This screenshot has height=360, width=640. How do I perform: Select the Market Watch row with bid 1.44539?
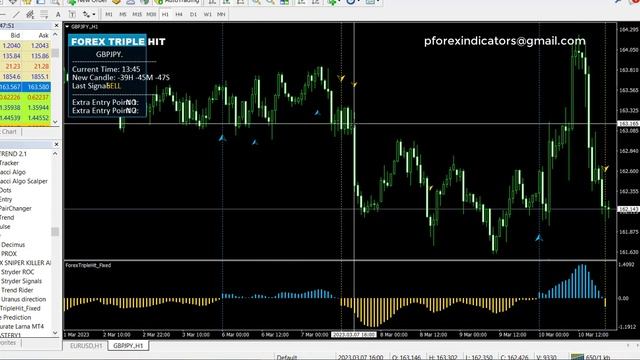[x=25, y=118]
